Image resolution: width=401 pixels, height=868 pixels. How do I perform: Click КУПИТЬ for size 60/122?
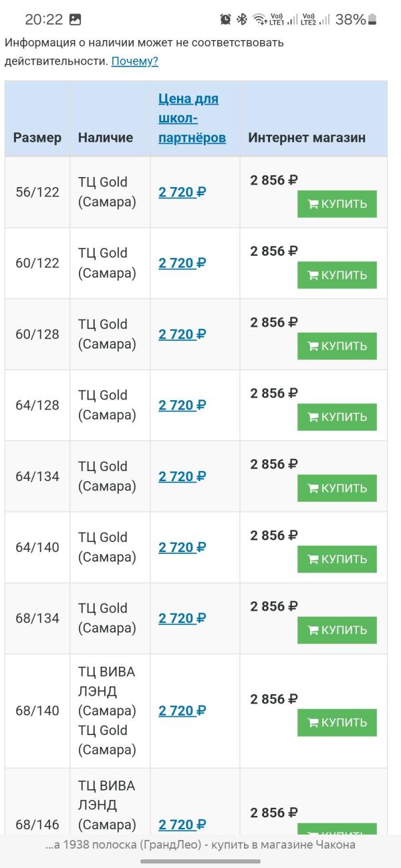337,275
